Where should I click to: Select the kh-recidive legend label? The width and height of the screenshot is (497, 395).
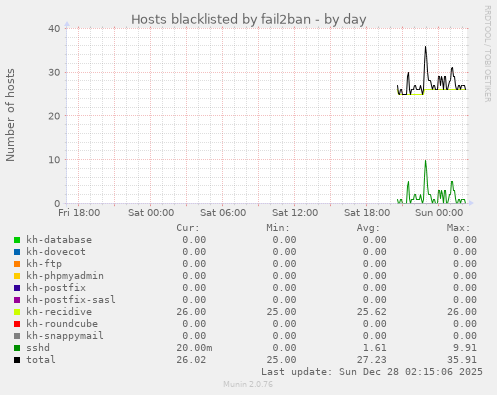point(59,312)
